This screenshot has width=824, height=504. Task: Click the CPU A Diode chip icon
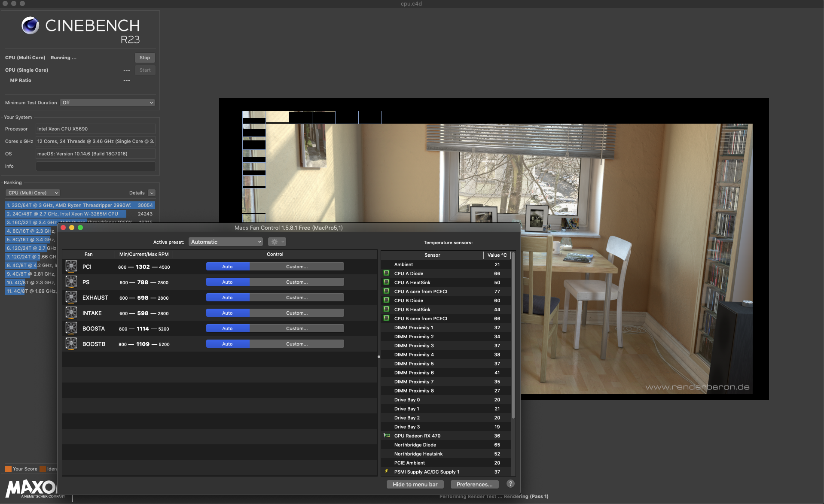tap(387, 273)
